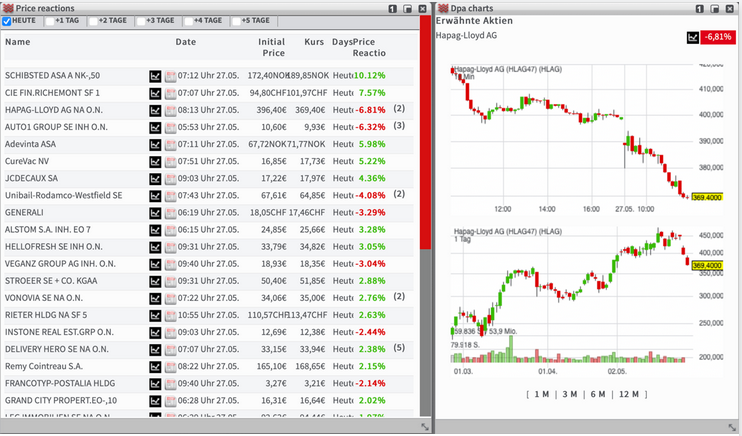This screenshot has width=742, height=436.
Task: Open news icon for CureVac NV row
Action: click(170, 161)
